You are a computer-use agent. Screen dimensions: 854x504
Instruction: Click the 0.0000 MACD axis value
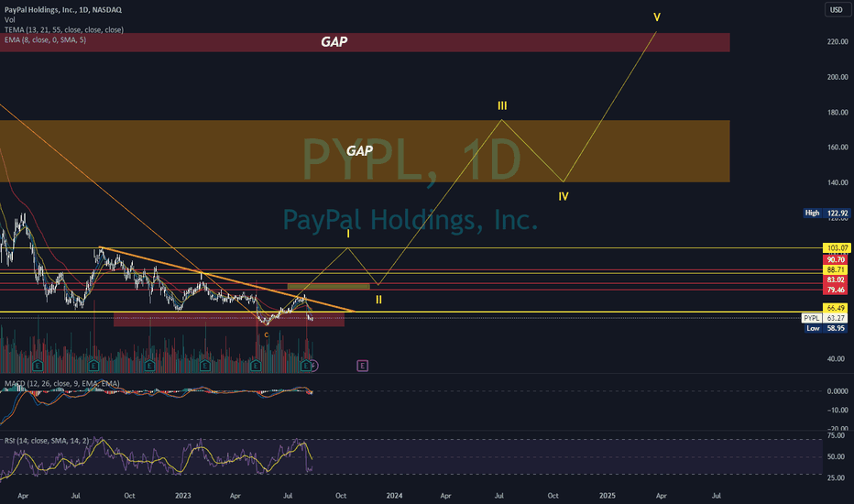coord(838,391)
